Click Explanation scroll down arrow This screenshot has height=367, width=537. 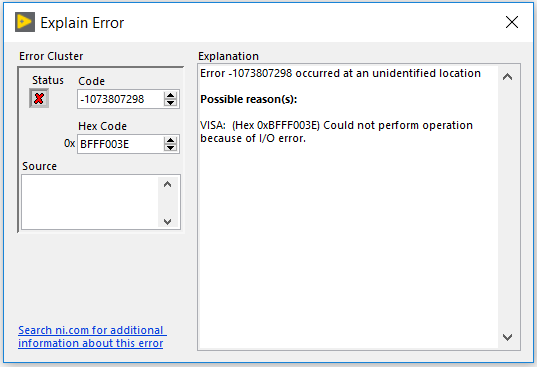click(508, 337)
